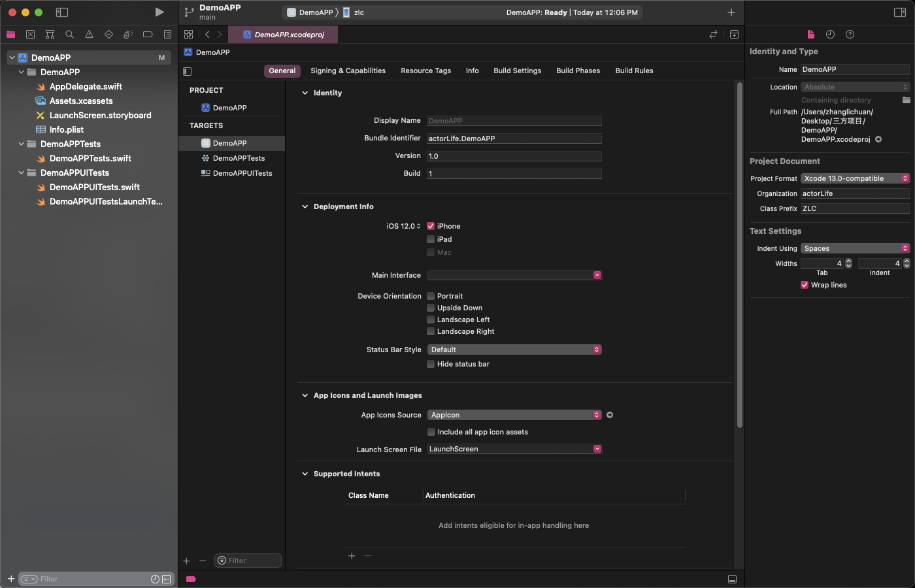Increment the Tab width stepper

[x=848, y=261]
